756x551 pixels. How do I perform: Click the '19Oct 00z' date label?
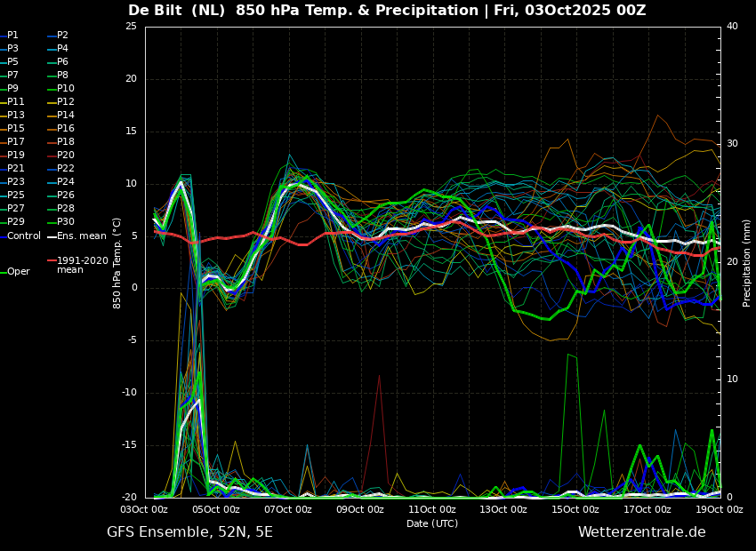pyautogui.click(x=720, y=509)
